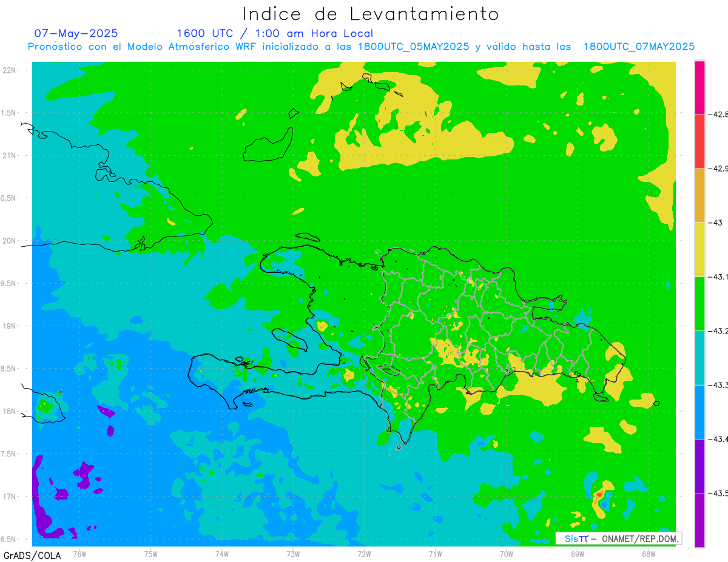This screenshot has width=728, height=562.
Task: Select the date text '07-May-2025'
Action: pyautogui.click(x=76, y=33)
